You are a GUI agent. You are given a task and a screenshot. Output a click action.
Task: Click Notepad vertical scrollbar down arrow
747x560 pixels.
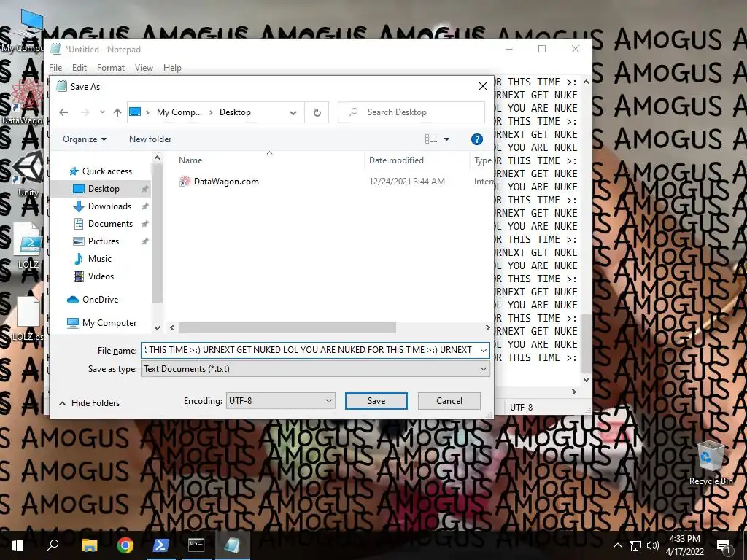(x=586, y=379)
